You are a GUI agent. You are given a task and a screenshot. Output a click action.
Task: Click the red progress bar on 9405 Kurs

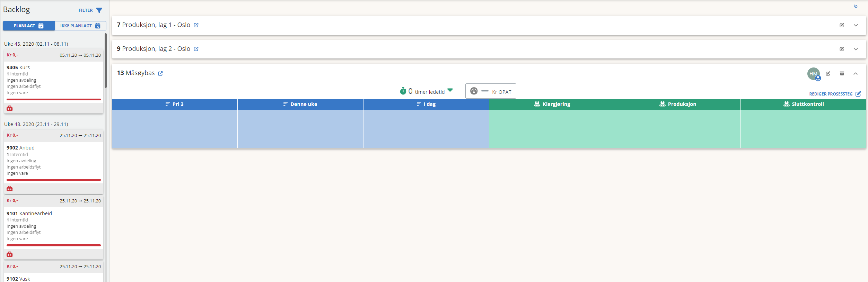pos(54,99)
